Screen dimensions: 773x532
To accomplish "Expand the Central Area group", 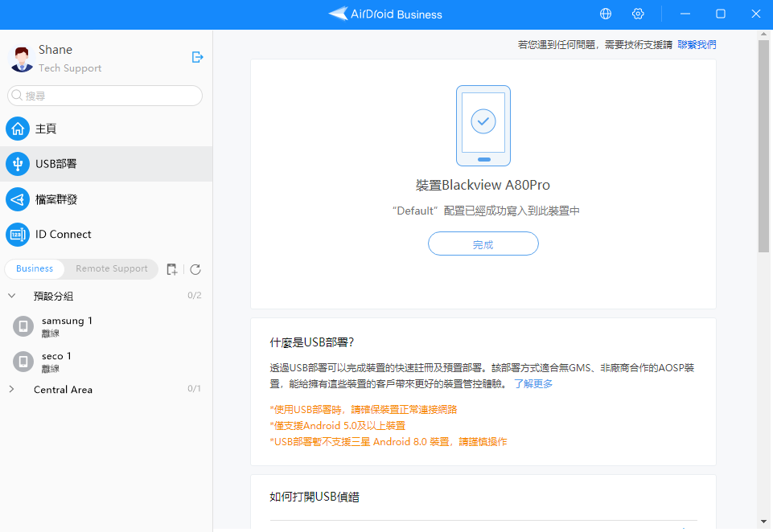I will tap(12, 389).
